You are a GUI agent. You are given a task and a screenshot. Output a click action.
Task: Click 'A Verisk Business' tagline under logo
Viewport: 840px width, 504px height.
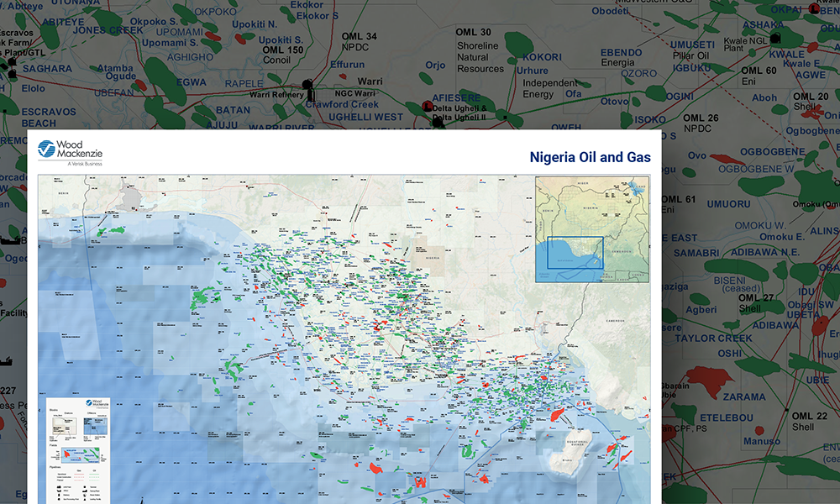[x=85, y=163]
